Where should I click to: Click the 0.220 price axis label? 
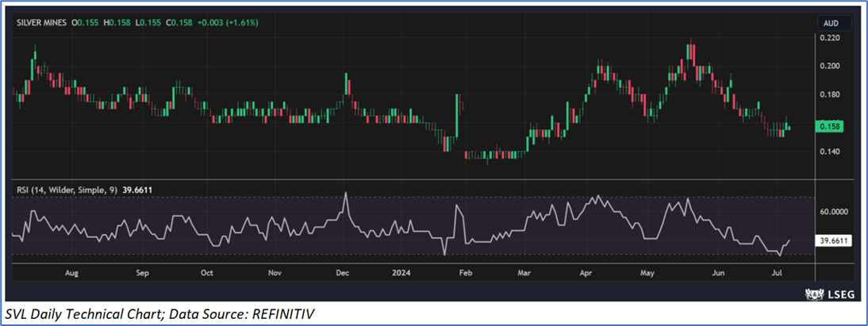pyautogui.click(x=829, y=37)
